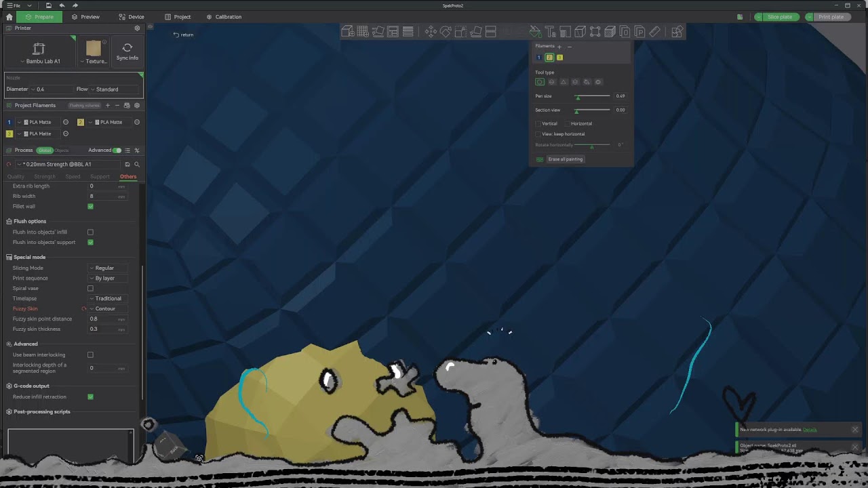This screenshot has height=488, width=868.
Task: Save the process preset with disk icon
Action: [x=127, y=164]
